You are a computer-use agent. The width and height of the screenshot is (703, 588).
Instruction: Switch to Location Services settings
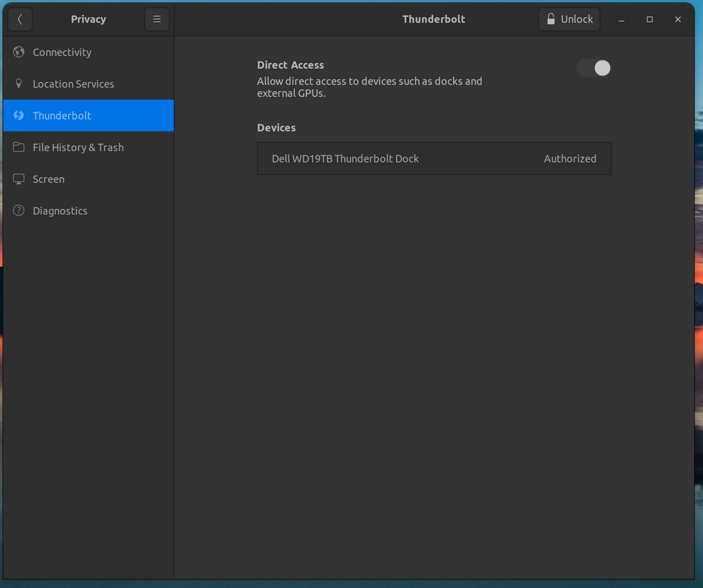pyautogui.click(x=73, y=84)
